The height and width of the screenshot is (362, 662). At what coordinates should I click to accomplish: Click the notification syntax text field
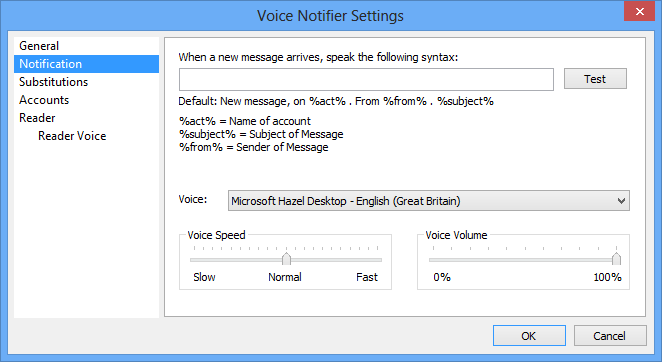click(366, 79)
